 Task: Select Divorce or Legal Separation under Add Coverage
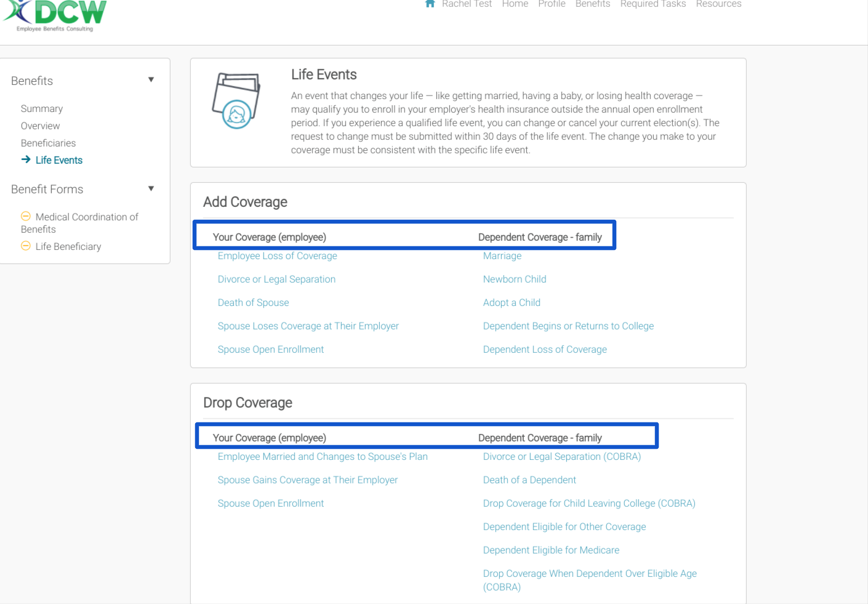tap(277, 279)
